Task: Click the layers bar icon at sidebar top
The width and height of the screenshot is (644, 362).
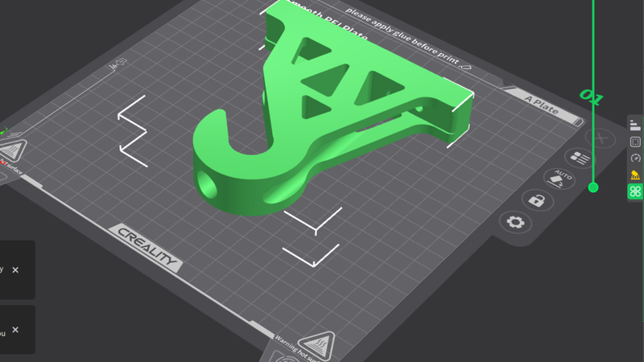Action: [x=635, y=125]
